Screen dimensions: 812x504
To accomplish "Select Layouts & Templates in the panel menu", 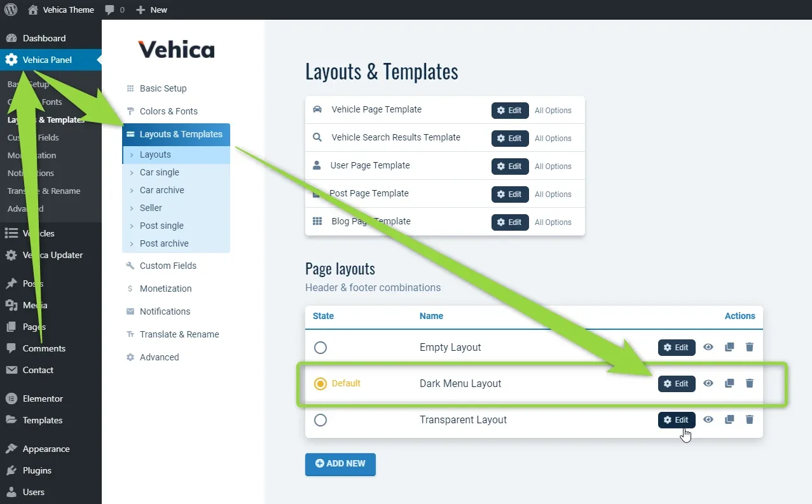I will point(176,134).
